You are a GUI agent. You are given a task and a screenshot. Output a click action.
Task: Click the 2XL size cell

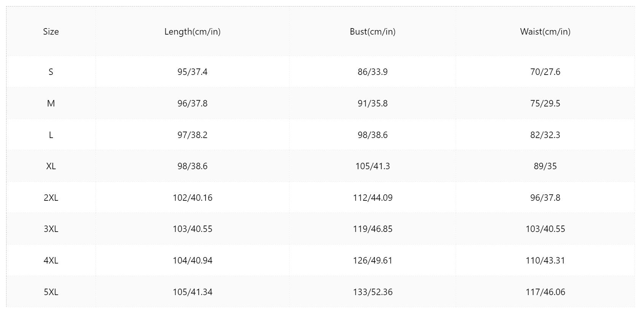pyautogui.click(x=51, y=198)
